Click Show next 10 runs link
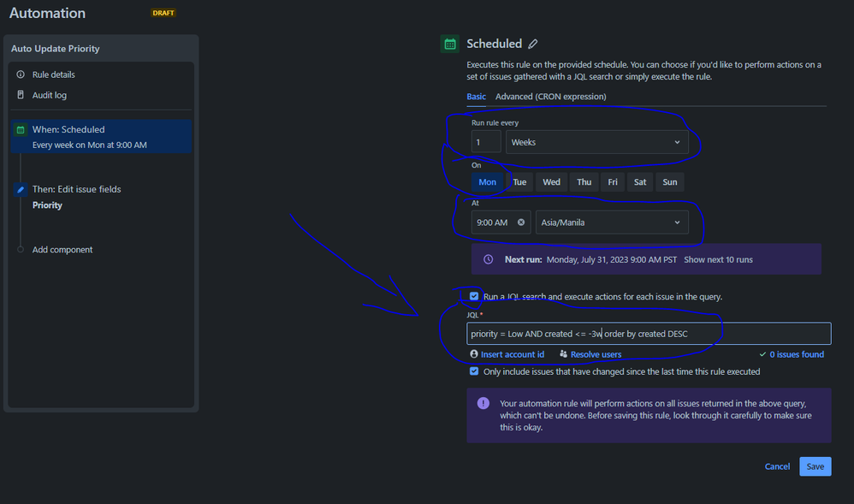Viewport: 854px width, 504px height. (719, 259)
